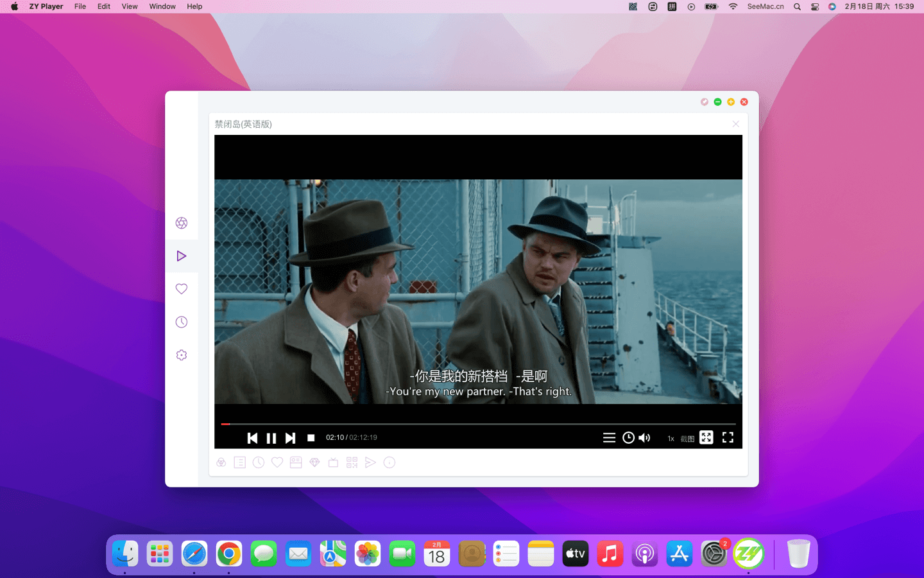Open the film browse view in sidebar

182,223
